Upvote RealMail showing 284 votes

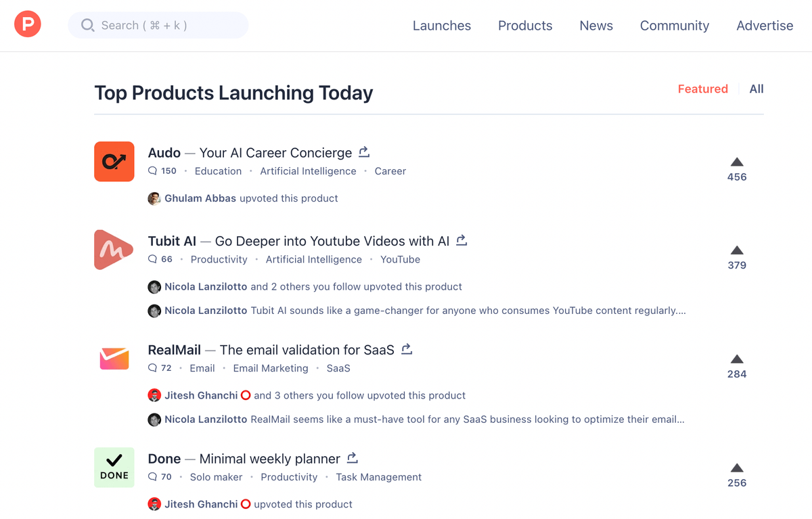click(x=737, y=359)
